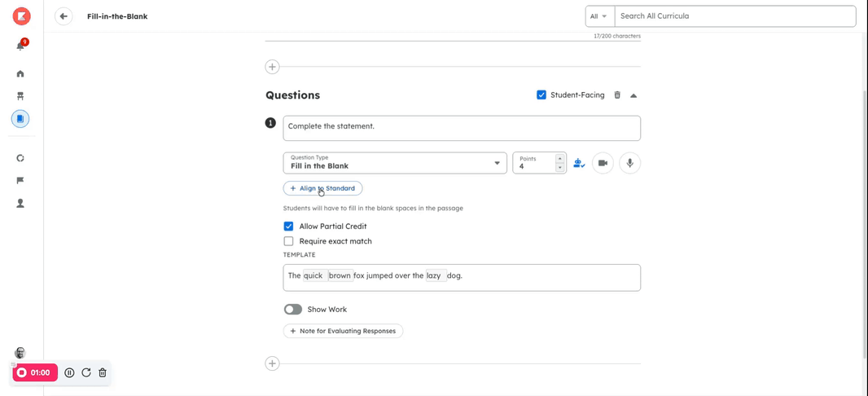Image resolution: width=868 pixels, height=396 pixels.
Task: Click the Fill-in-the-Blank page title
Action: 117,16
